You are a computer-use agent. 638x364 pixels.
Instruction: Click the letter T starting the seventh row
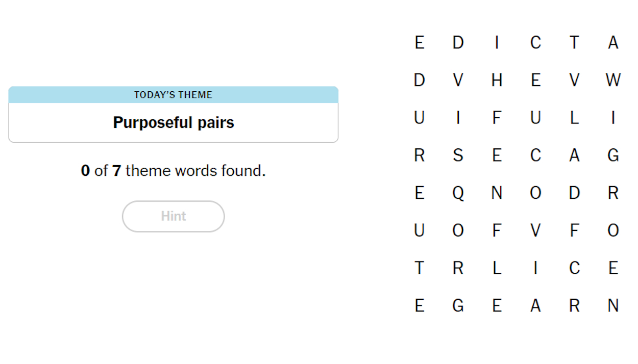419,268
